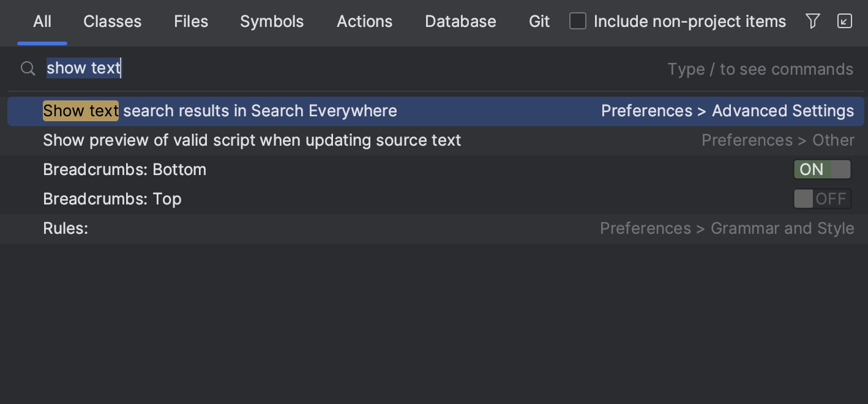The image size is (868, 404).
Task: Enable Include non-project items checkbox
Action: point(578,21)
